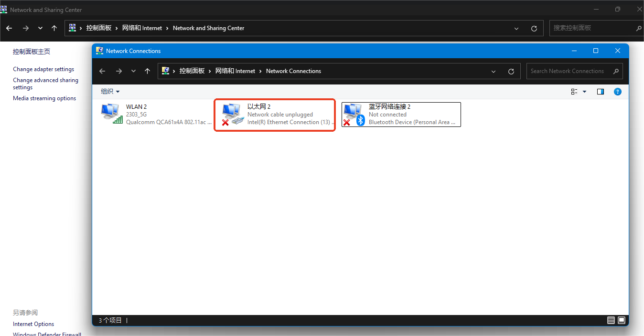Image resolution: width=644 pixels, height=336 pixels.
Task: Expand Network Connections address bar history dropdown
Action: [x=494, y=71]
